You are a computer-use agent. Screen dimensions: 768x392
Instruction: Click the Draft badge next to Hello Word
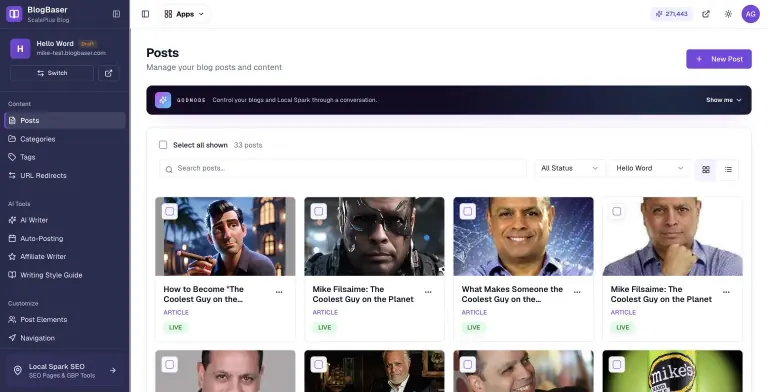[87, 44]
